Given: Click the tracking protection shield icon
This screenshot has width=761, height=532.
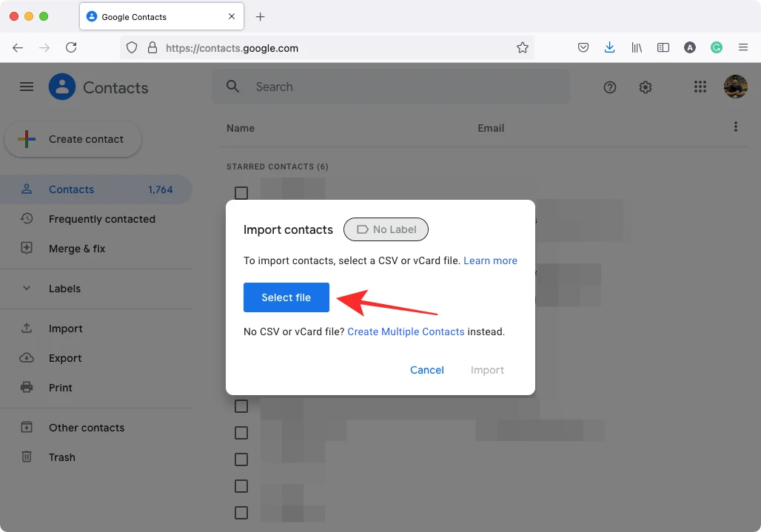Looking at the screenshot, I should click(132, 47).
